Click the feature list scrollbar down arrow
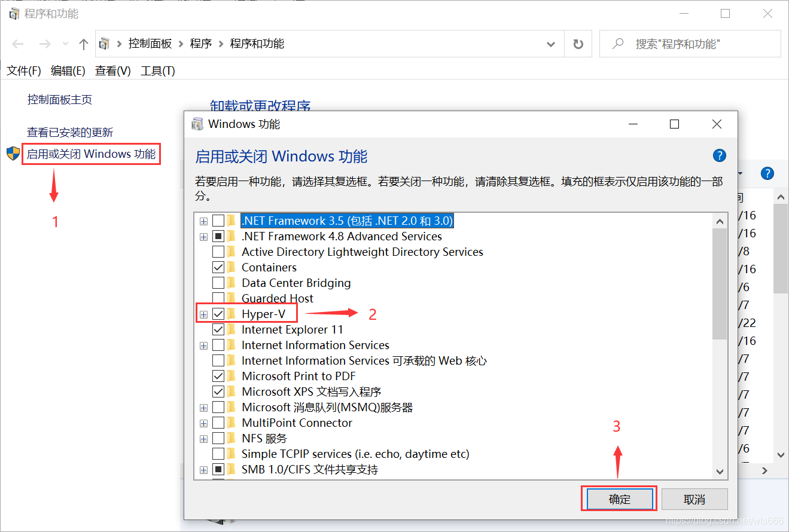 tap(720, 471)
